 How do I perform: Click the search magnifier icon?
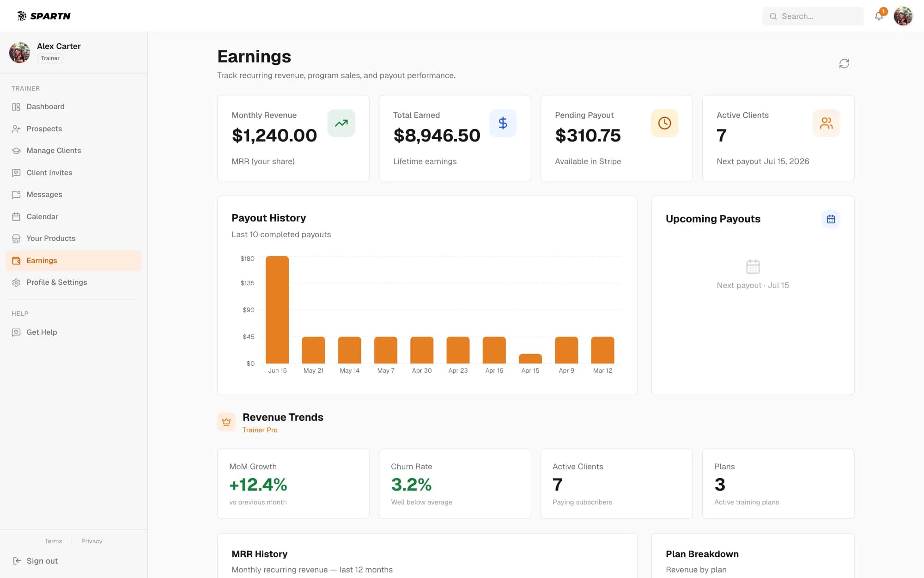tap(773, 16)
